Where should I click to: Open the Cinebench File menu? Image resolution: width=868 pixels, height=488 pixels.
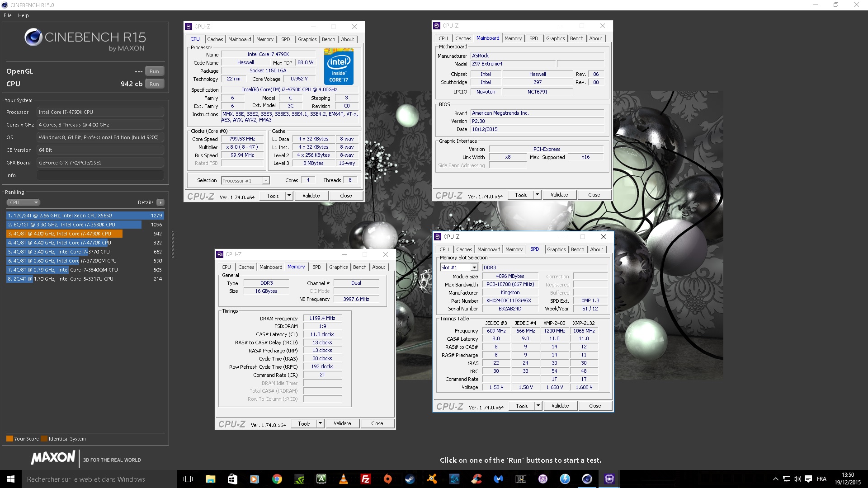coord(8,15)
